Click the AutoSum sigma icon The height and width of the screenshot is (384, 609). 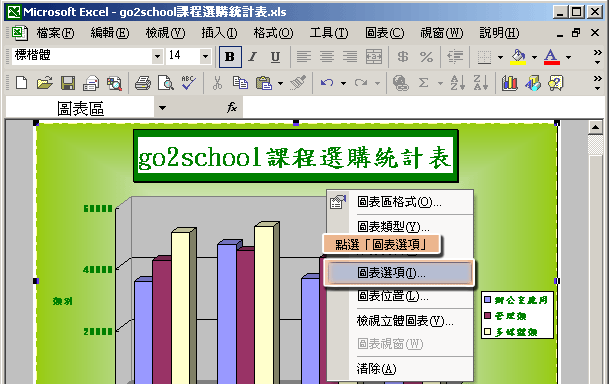tap(423, 83)
